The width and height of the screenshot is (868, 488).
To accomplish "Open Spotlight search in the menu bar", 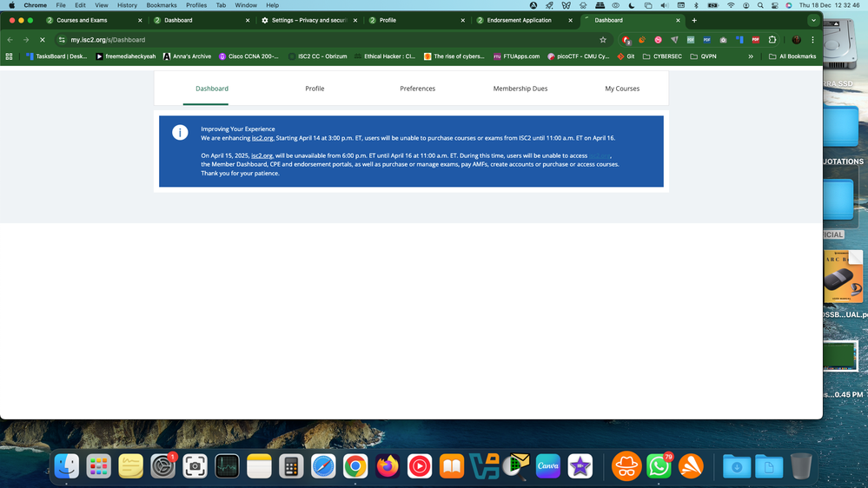I will (760, 5).
